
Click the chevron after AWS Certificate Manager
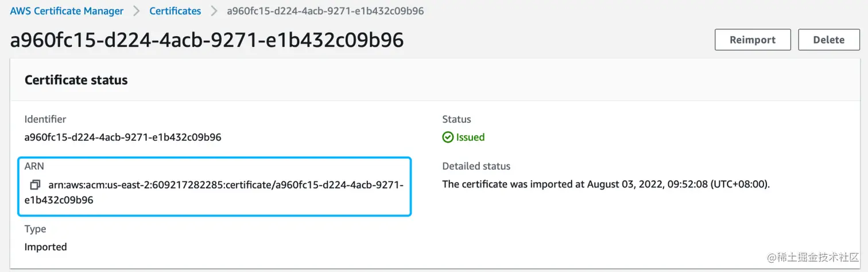pos(137,11)
